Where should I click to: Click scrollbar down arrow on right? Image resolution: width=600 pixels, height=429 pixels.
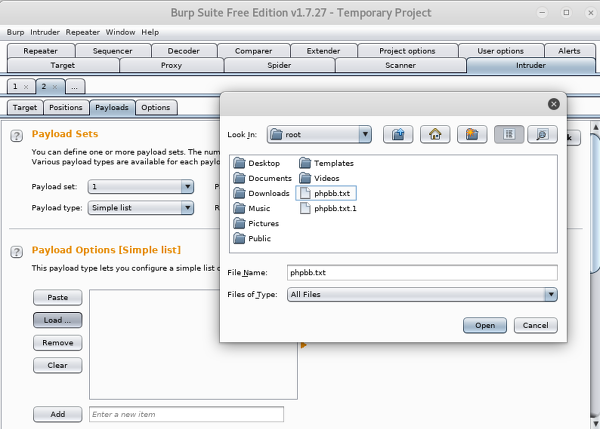coord(595,424)
